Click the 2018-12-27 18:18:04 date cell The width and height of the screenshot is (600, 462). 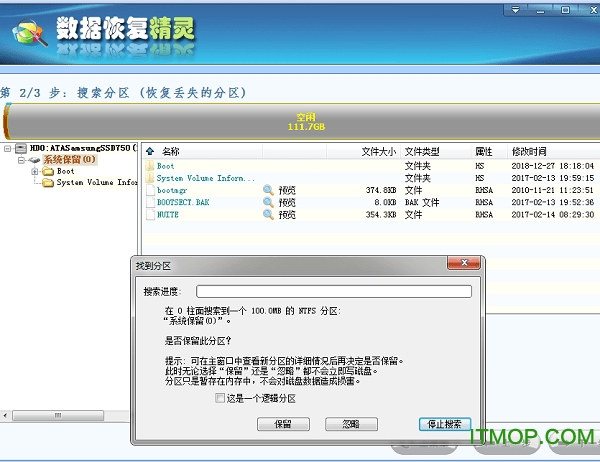click(553, 166)
